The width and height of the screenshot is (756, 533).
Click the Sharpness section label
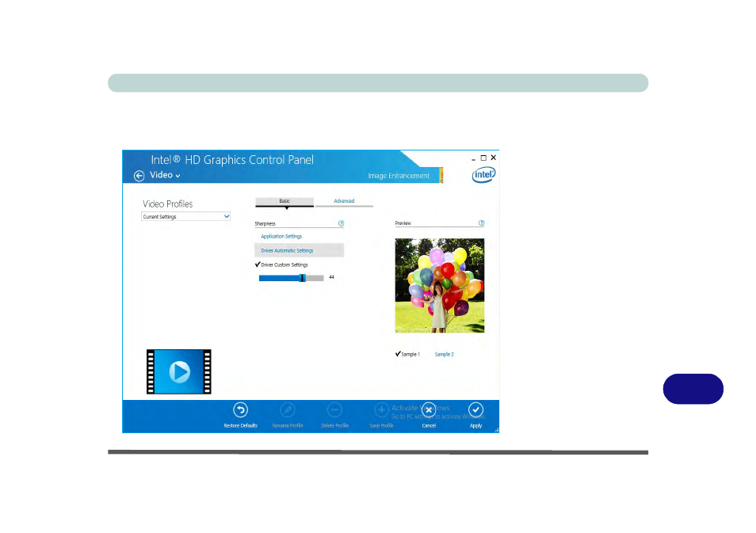[265, 223]
